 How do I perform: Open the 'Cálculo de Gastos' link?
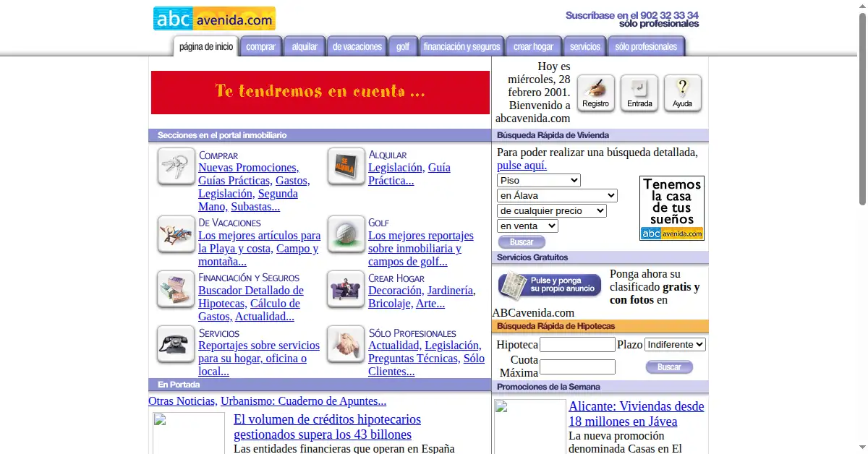tap(249, 310)
